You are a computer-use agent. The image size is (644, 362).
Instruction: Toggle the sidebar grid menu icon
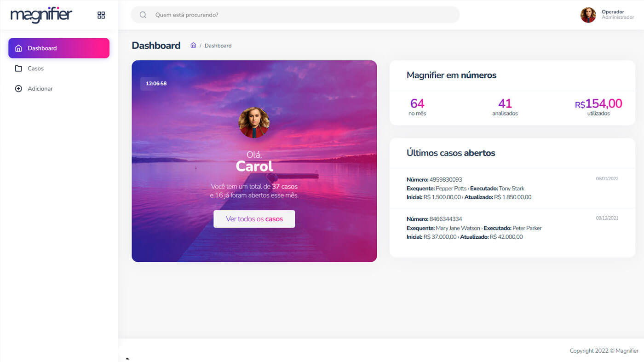click(101, 15)
